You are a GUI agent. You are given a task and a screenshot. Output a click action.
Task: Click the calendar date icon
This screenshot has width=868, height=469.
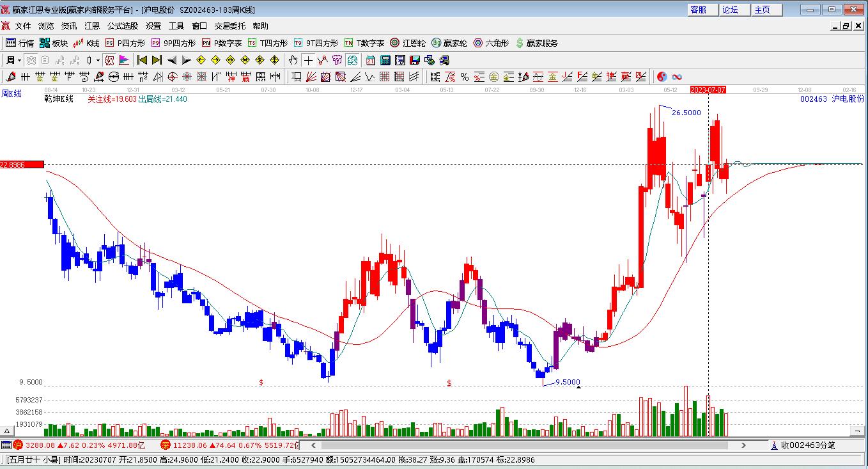371,60
